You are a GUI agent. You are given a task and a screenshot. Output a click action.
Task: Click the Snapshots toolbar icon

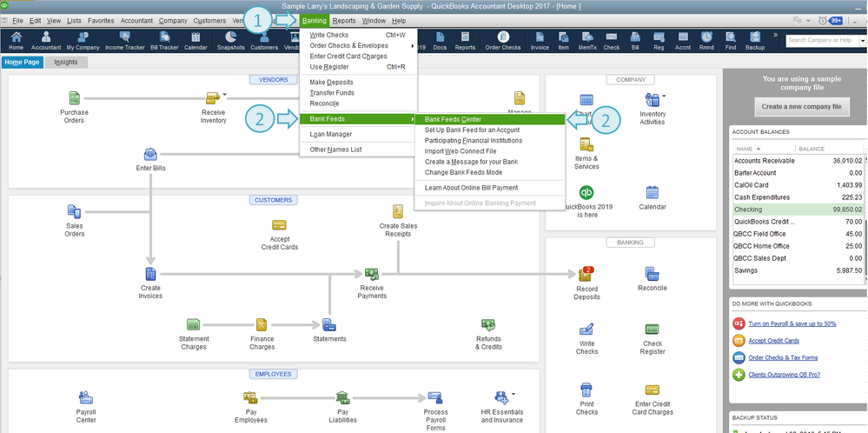click(231, 40)
